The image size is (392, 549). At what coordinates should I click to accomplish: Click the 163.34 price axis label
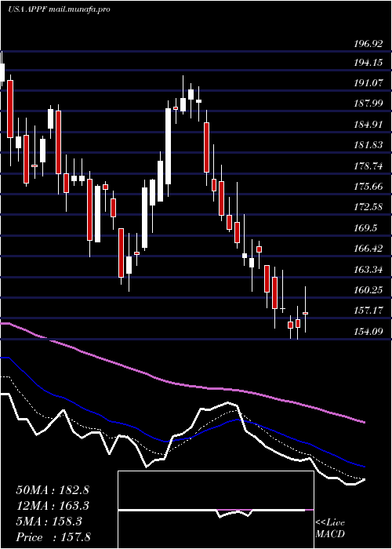pyautogui.click(x=367, y=270)
